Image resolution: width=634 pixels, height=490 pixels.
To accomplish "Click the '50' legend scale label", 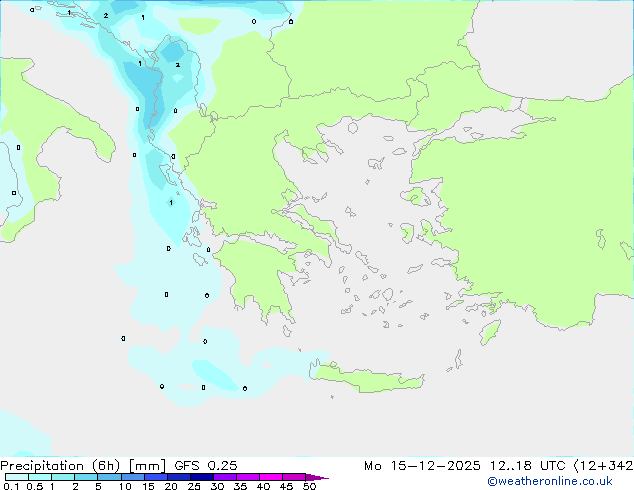I will pyautogui.click(x=309, y=486).
